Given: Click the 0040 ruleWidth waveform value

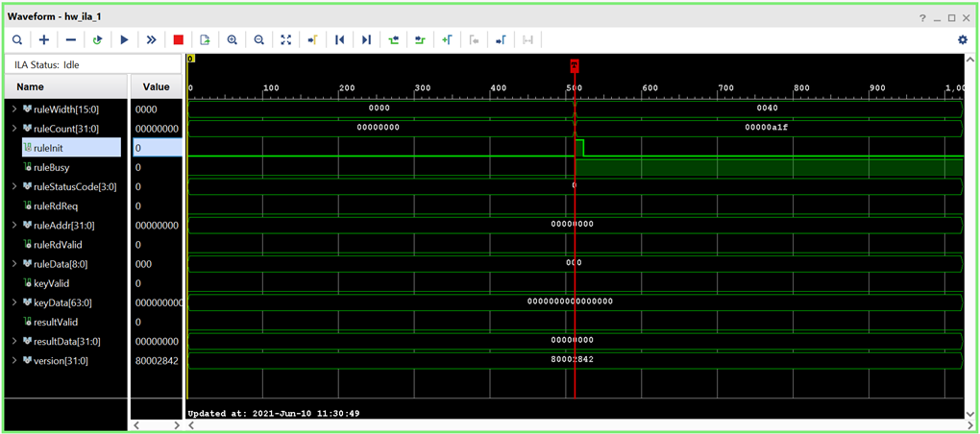Looking at the screenshot, I should click(767, 108).
